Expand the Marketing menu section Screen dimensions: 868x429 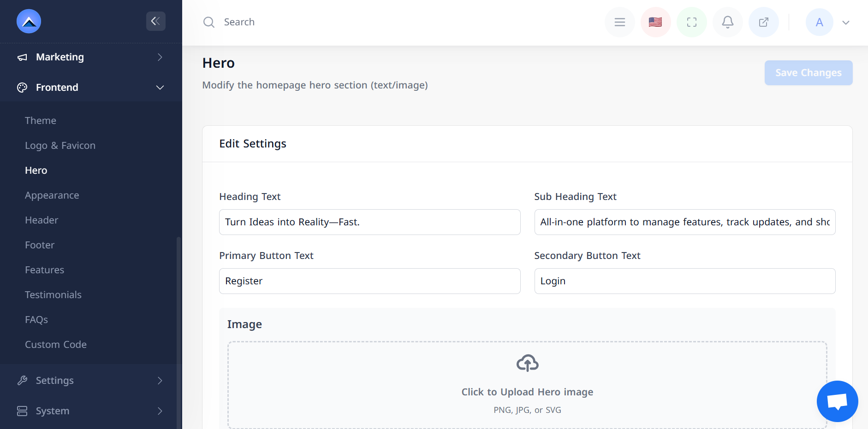91,57
